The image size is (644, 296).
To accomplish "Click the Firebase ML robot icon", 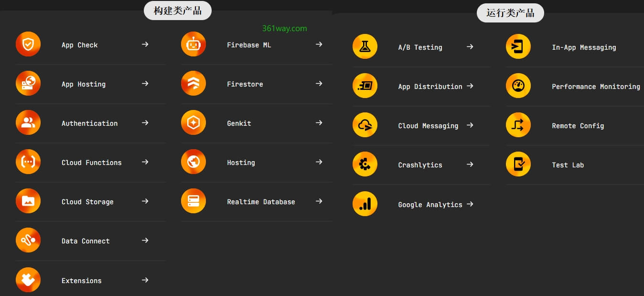I will 193,44.
